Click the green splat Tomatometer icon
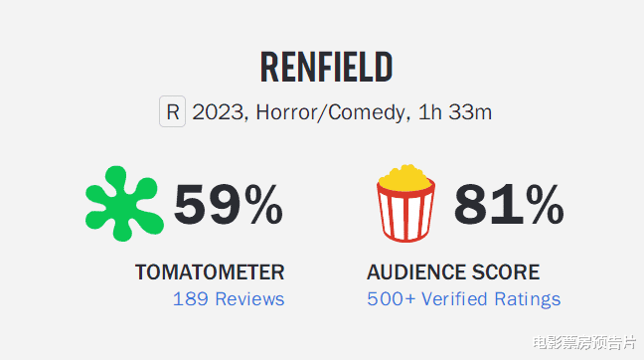Image resolution: width=644 pixels, height=360 pixels. 124,204
